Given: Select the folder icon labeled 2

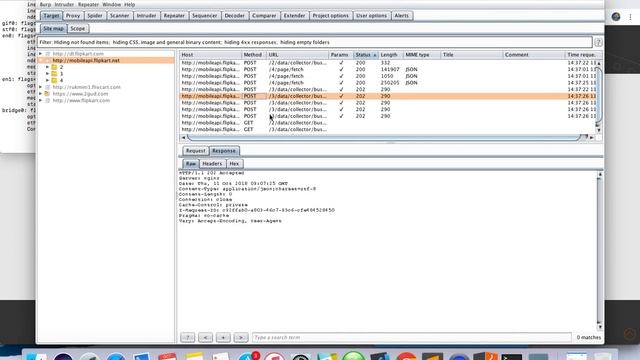Looking at the screenshot, I should click(54, 67).
